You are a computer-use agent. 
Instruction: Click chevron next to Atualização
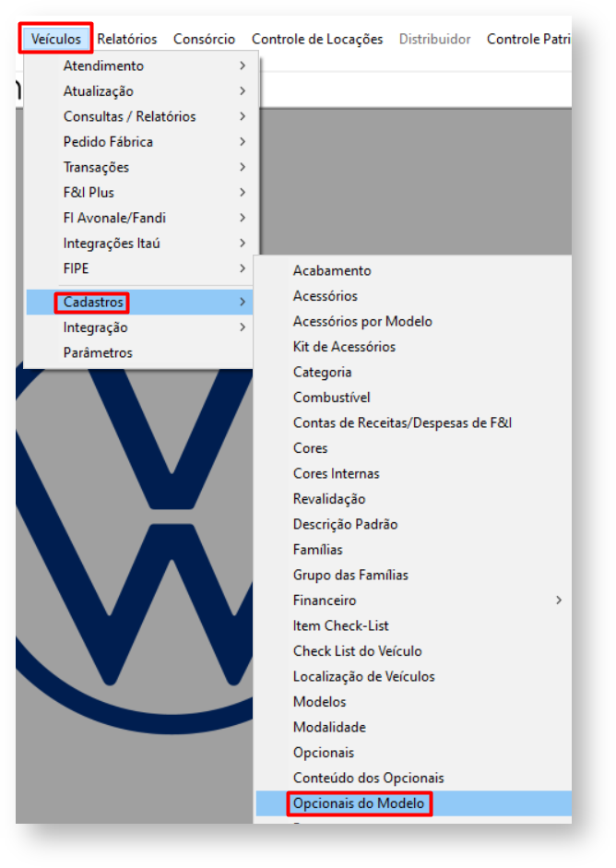click(243, 91)
